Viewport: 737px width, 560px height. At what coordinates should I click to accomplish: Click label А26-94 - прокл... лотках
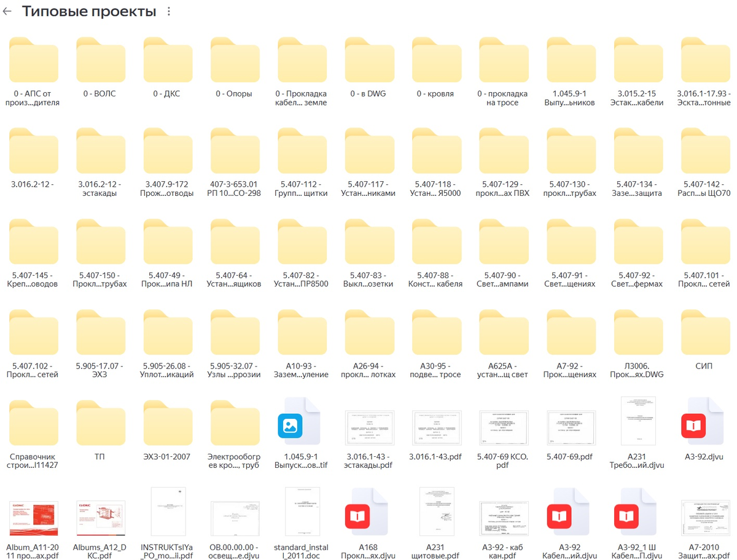(x=370, y=370)
